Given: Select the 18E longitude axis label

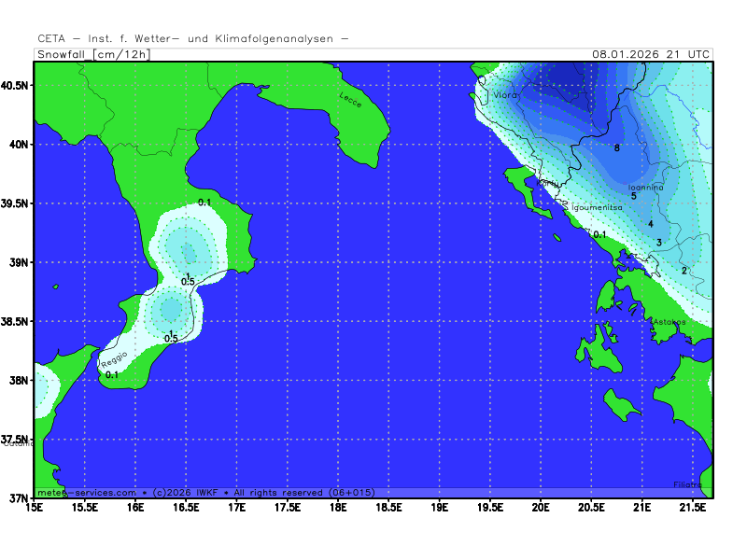Looking at the screenshot, I should click(338, 508).
